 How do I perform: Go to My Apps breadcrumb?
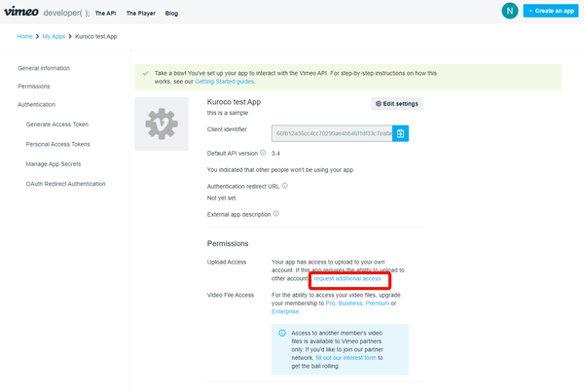click(54, 37)
